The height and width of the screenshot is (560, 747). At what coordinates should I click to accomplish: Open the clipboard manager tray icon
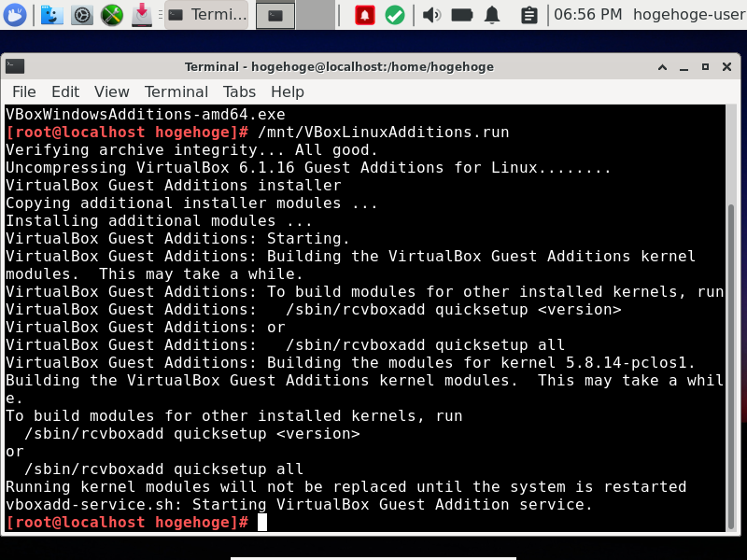pyautogui.click(x=529, y=15)
